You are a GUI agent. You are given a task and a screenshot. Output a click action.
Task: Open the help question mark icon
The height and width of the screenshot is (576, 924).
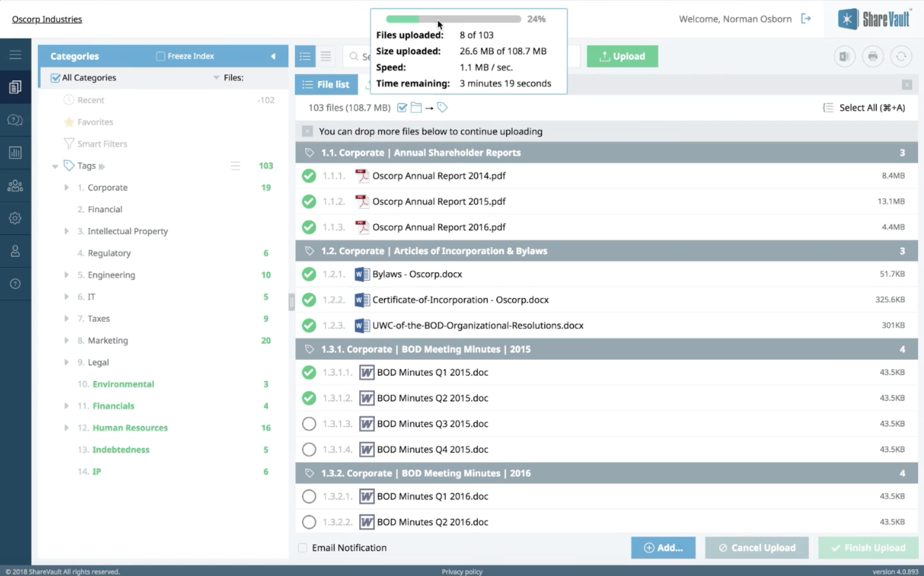[x=15, y=284]
